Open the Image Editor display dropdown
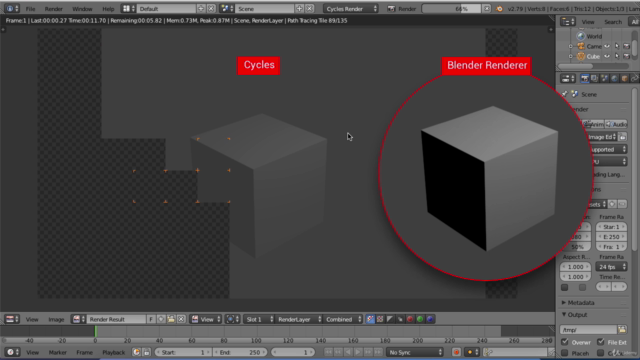 coord(602,137)
